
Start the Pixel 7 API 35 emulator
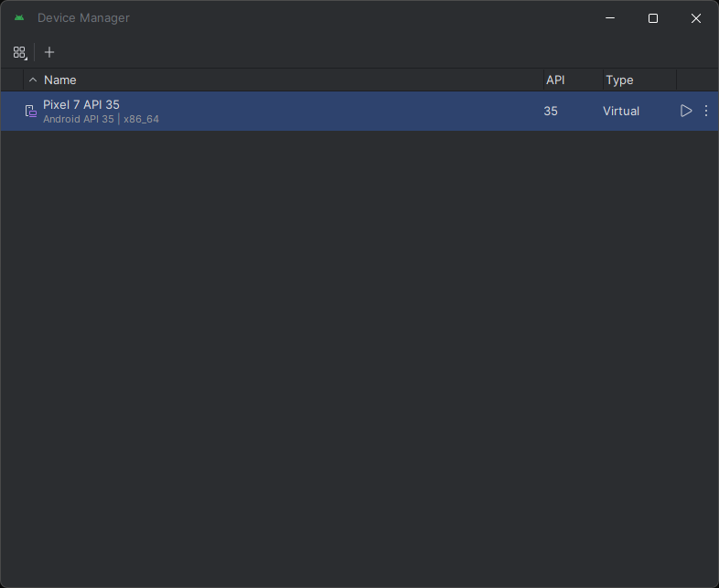pos(686,111)
